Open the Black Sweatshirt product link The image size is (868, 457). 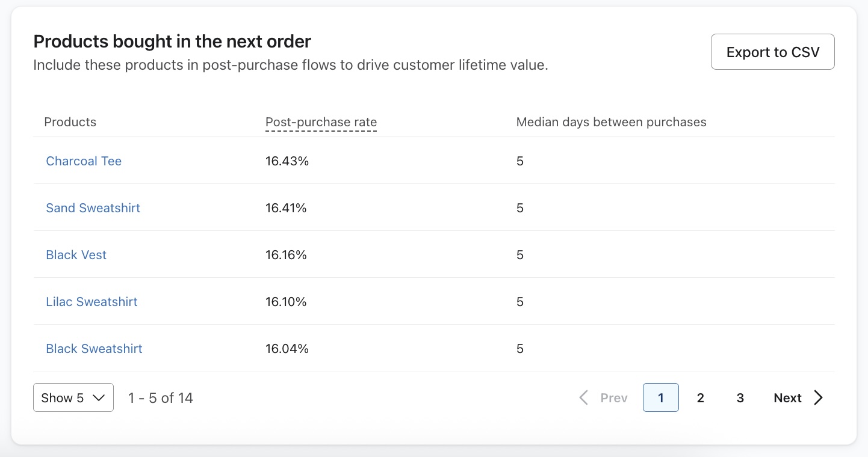point(94,349)
